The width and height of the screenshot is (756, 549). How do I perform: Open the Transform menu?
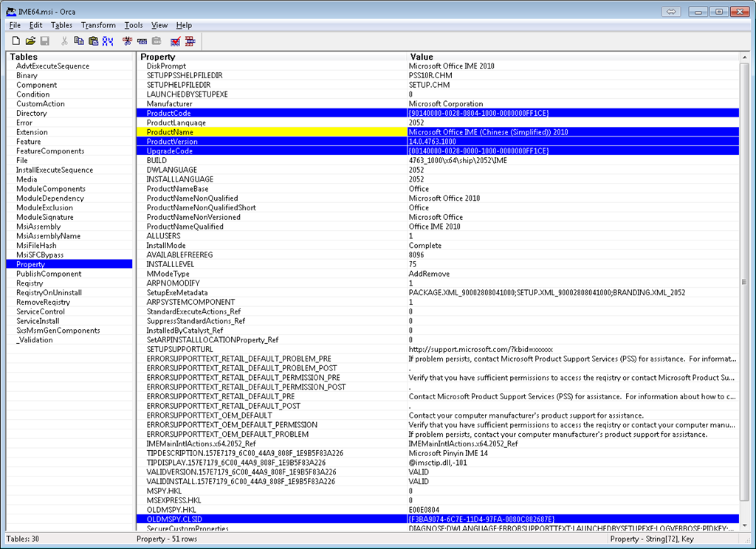tap(98, 25)
